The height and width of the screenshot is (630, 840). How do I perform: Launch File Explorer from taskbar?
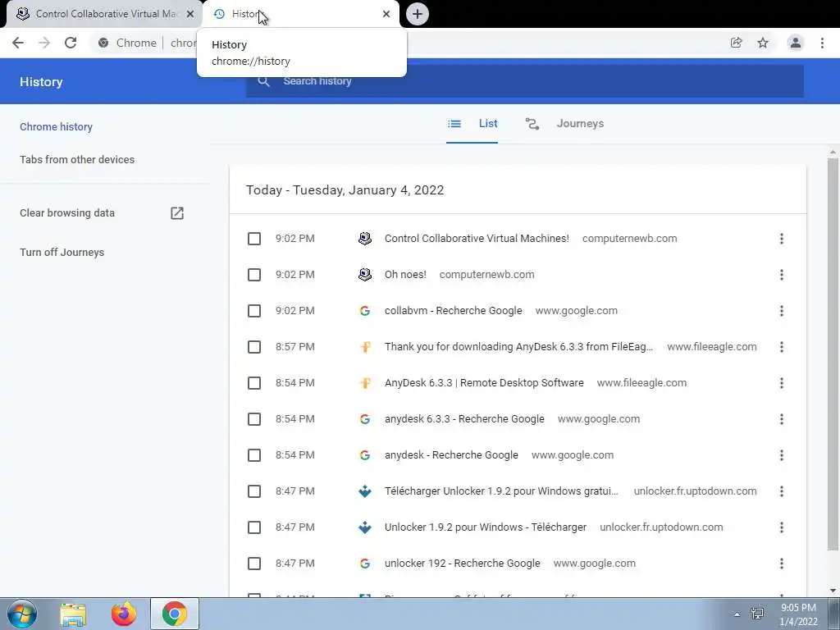[x=73, y=614]
